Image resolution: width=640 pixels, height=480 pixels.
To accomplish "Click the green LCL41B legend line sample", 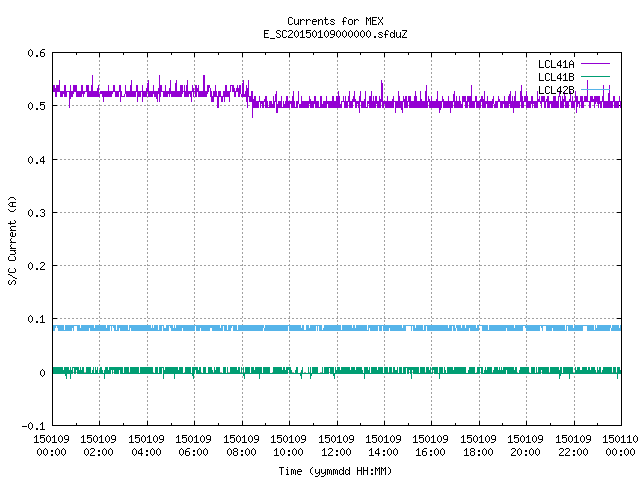I will tap(595, 76).
